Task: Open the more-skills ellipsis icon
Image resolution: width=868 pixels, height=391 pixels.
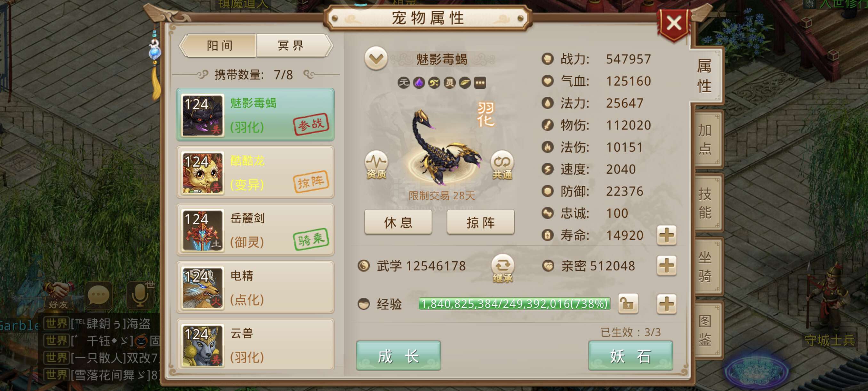Action: pyautogui.click(x=480, y=83)
